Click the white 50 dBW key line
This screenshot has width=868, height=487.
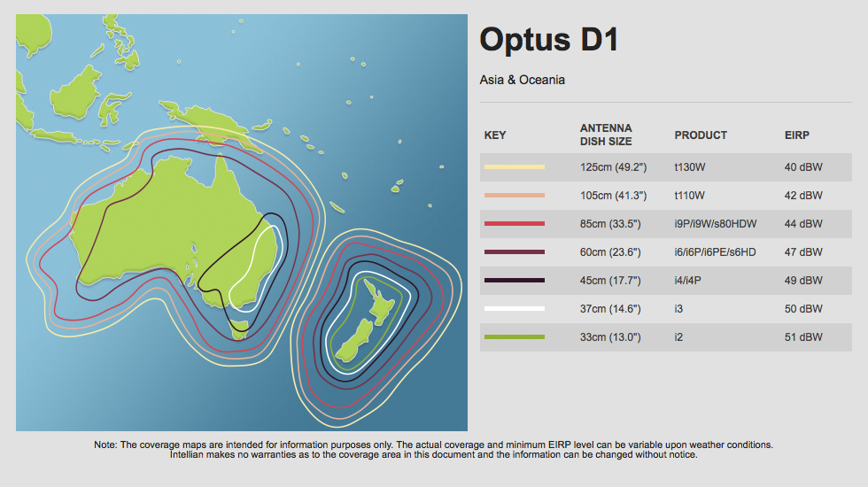pyautogui.click(x=514, y=309)
